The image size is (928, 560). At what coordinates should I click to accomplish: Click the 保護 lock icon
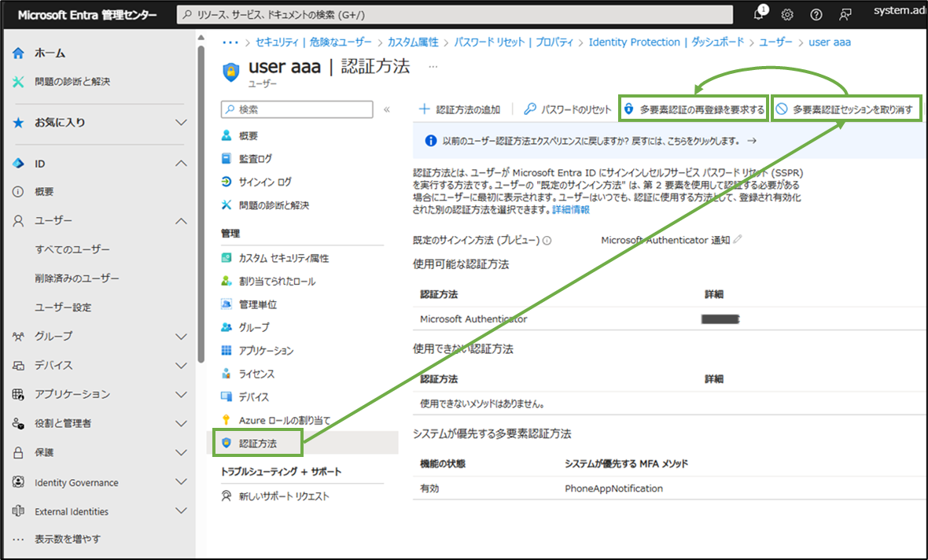[x=18, y=452]
